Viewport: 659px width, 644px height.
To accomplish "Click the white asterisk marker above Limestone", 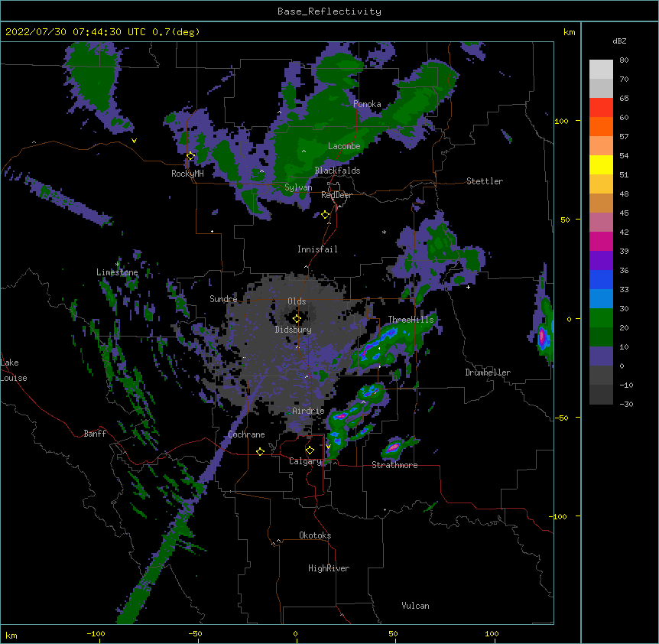I will [x=117, y=265].
